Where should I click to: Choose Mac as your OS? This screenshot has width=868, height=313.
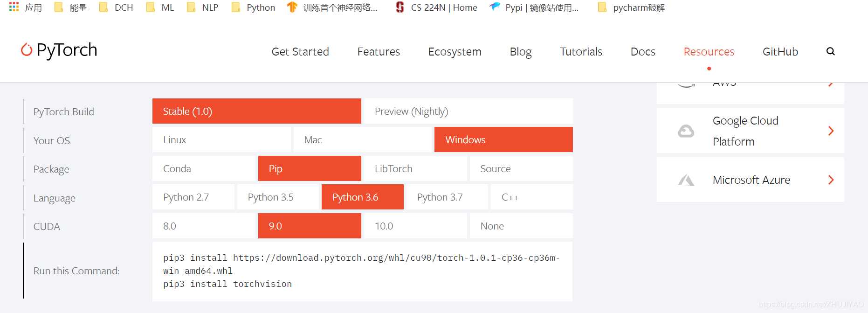coord(363,139)
